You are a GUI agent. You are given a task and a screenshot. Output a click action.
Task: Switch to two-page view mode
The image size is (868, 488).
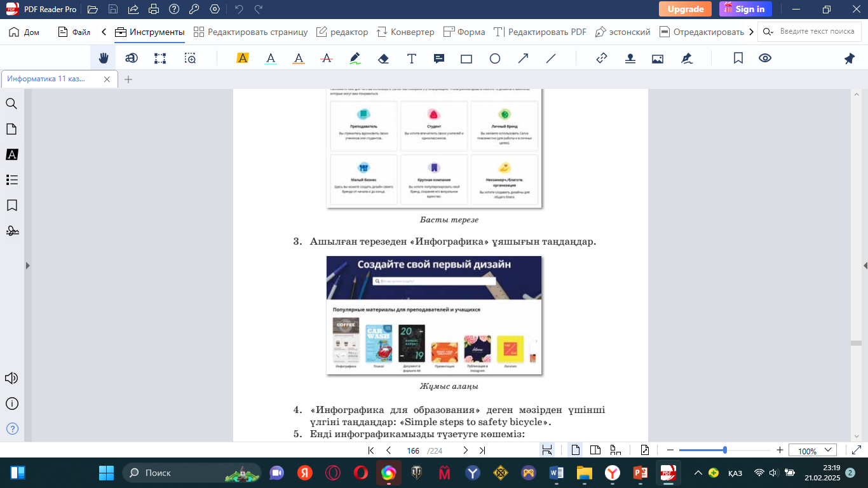(x=595, y=451)
